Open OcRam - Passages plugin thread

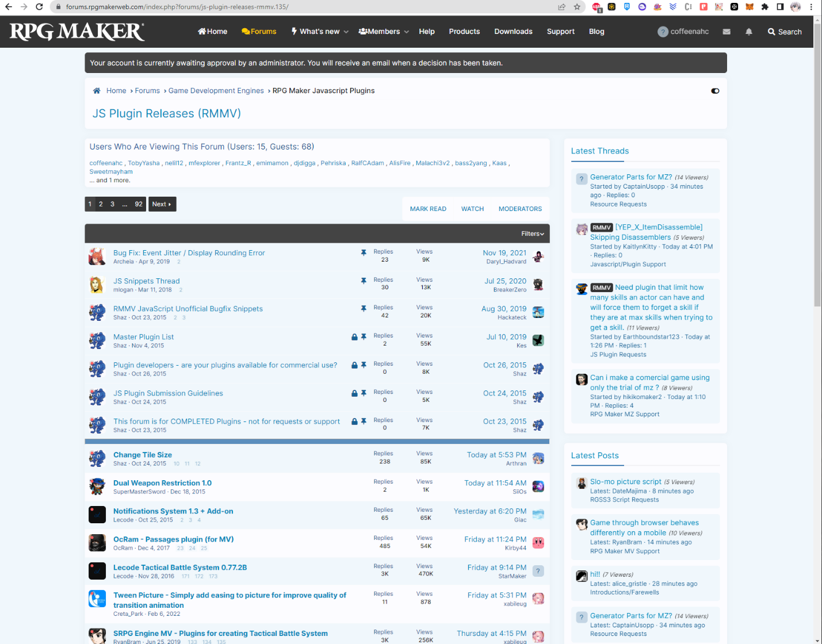coord(173,539)
